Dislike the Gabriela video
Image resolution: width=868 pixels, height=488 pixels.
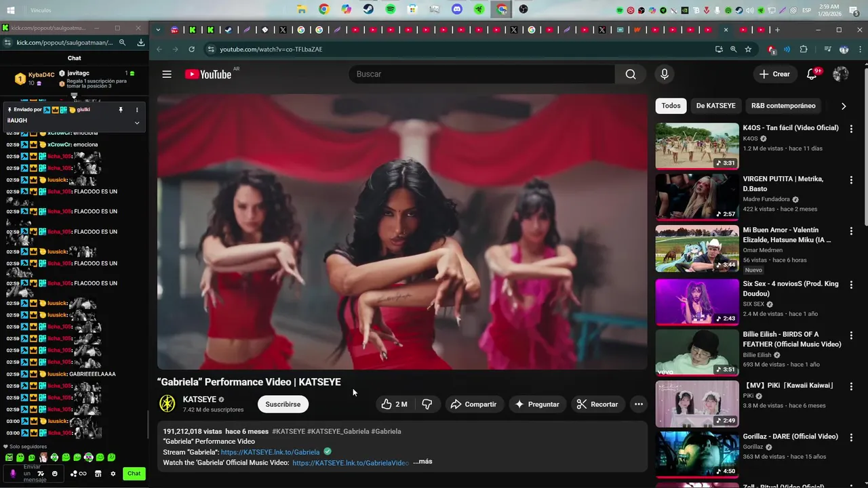tap(427, 404)
